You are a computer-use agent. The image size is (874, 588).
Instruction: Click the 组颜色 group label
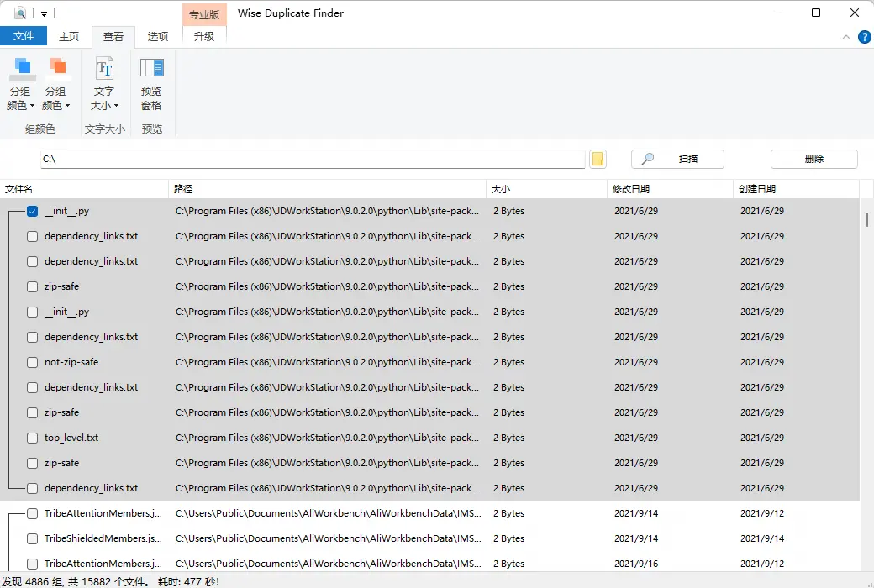(x=40, y=129)
